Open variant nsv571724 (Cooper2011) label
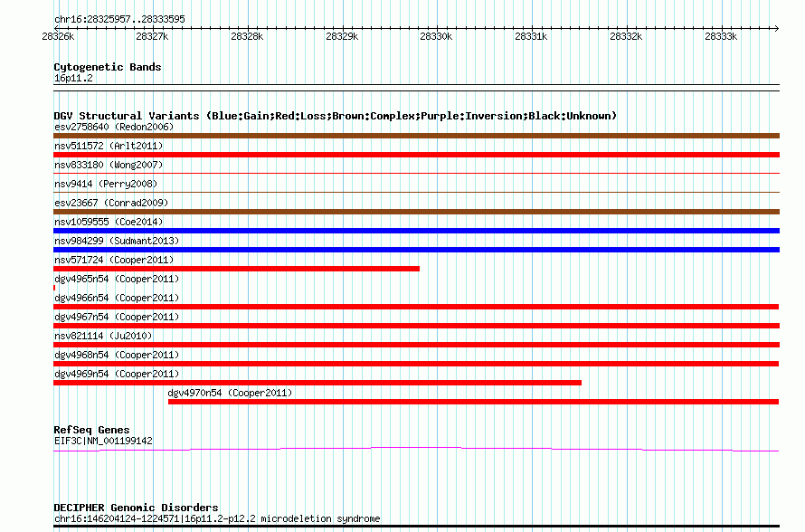 coord(114,260)
